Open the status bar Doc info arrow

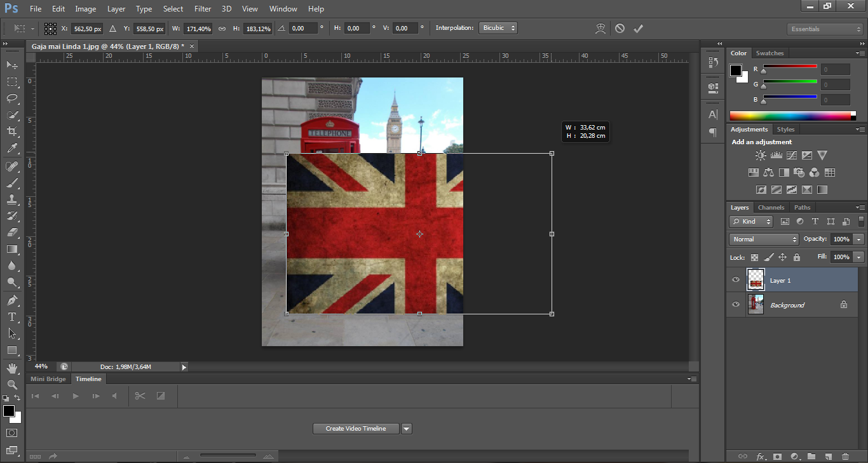pyautogui.click(x=184, y=367)
